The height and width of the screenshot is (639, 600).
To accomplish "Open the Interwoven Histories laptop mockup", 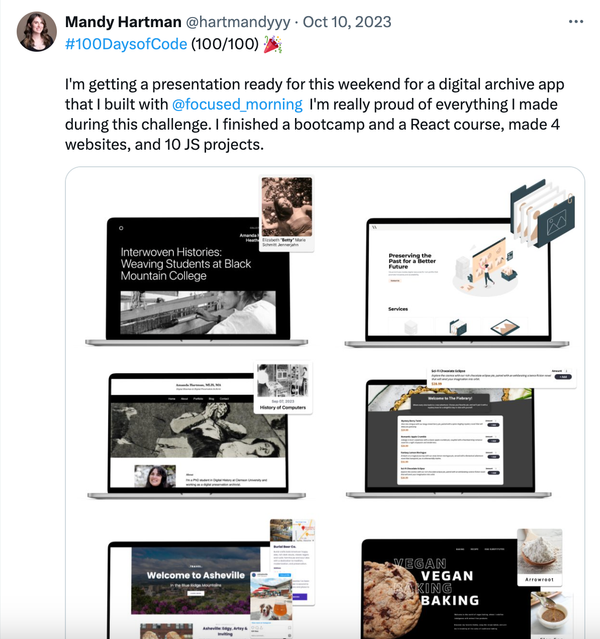I will 196,282.
